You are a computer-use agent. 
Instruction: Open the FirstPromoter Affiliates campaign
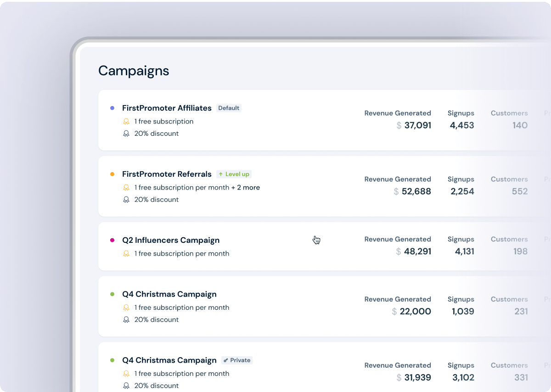tap(167, 108)
